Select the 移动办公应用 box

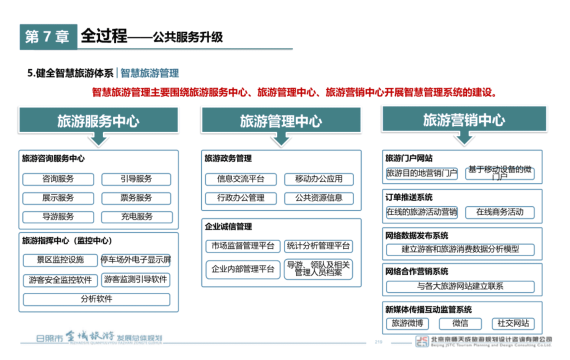pos(319,179)
